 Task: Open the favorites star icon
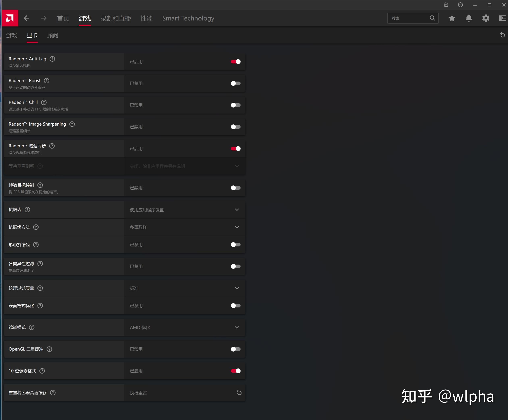point(452,18)
